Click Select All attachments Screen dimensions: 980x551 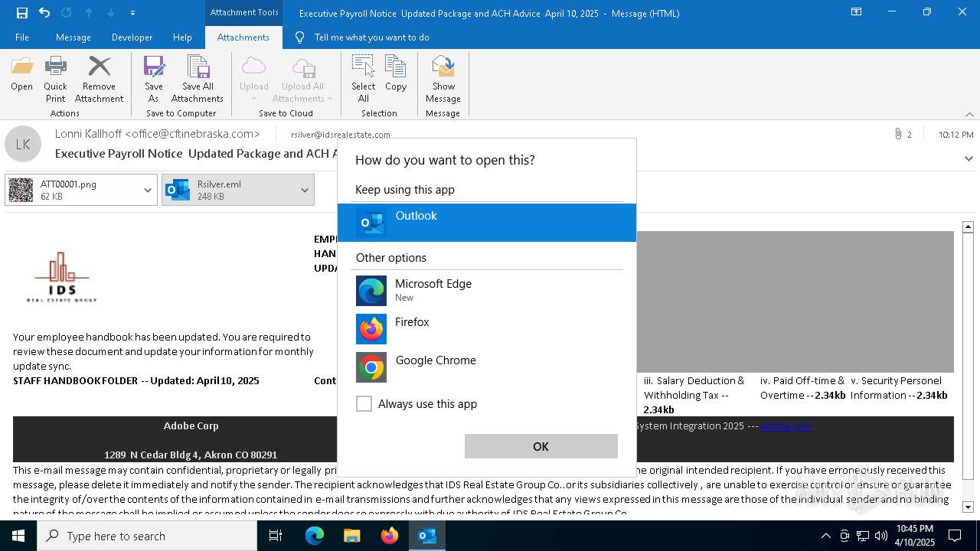tap(364, 79)
